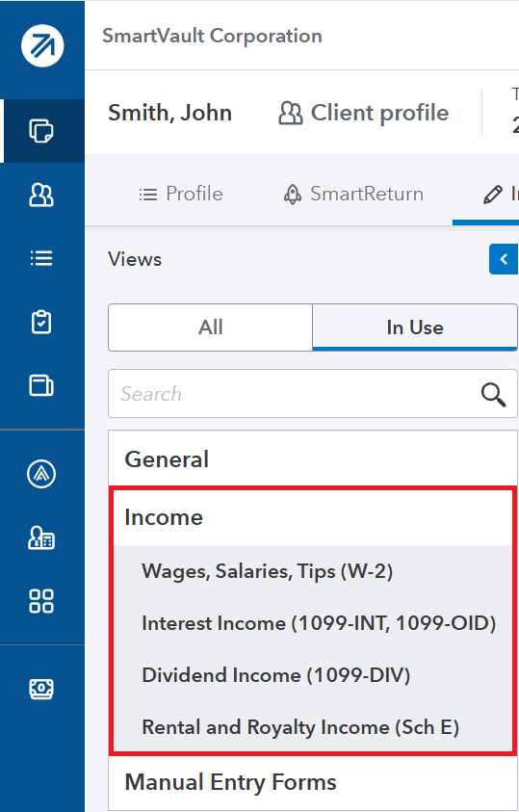Click into the Search views field
Screen dimensions: 519x812
pyautogui.click(x=313, y=394)
